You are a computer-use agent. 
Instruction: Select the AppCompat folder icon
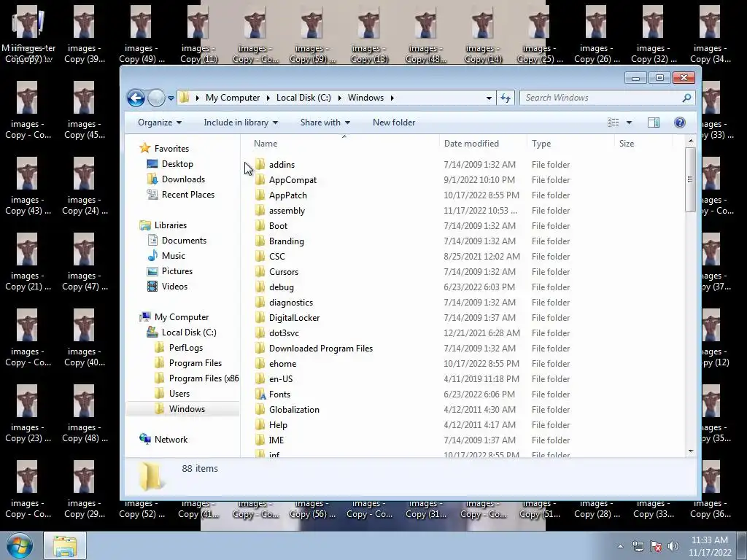point(260,179)
